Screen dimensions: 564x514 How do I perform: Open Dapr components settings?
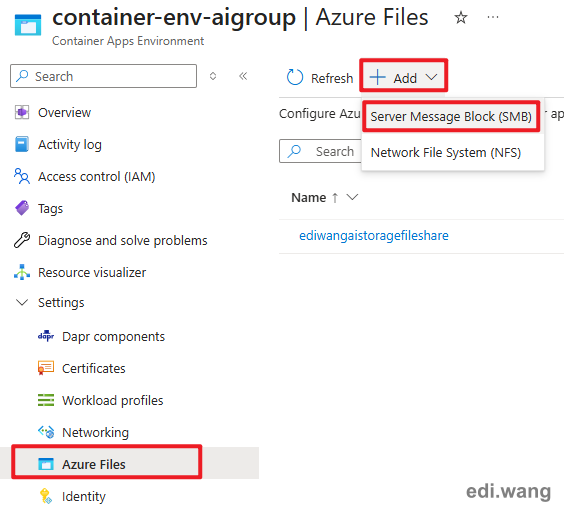113,336
